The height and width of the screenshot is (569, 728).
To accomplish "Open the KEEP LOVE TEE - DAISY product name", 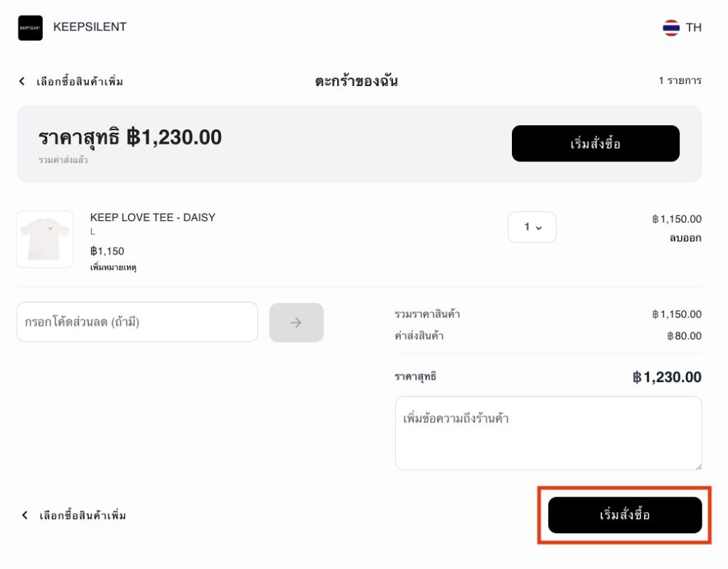I will 152,218.
